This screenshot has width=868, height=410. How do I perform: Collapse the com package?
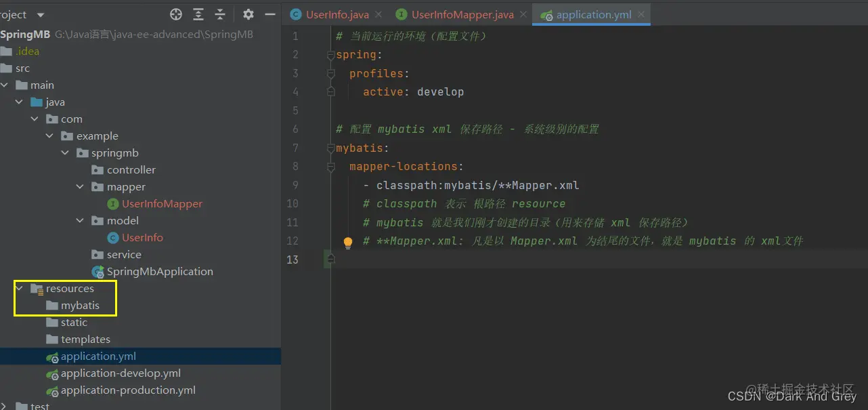tap(35, 119)
